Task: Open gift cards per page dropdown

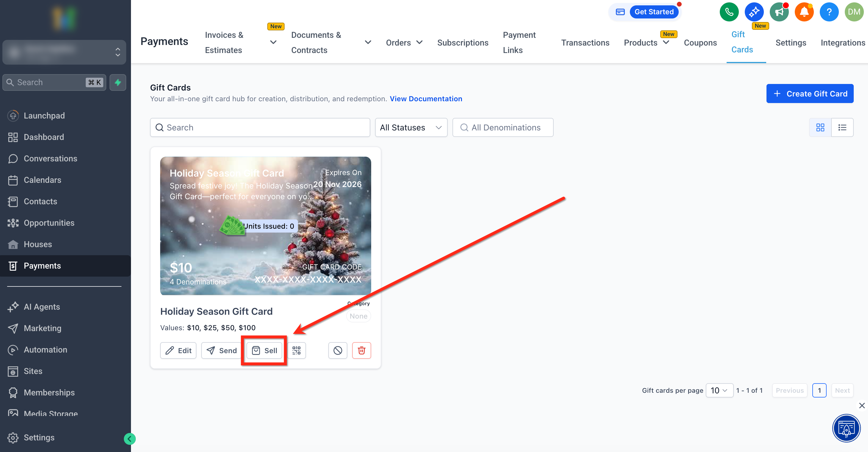Action: pos(719,390)
